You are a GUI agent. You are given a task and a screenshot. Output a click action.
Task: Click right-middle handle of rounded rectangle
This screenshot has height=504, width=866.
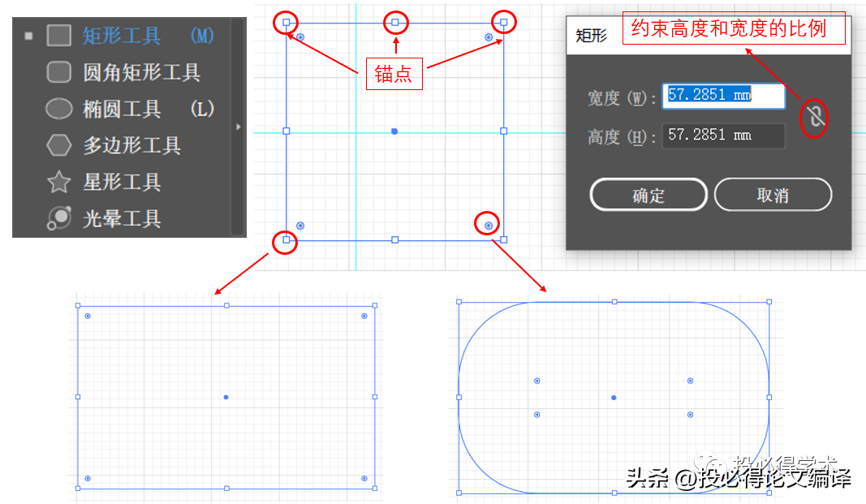pos(769,398)
